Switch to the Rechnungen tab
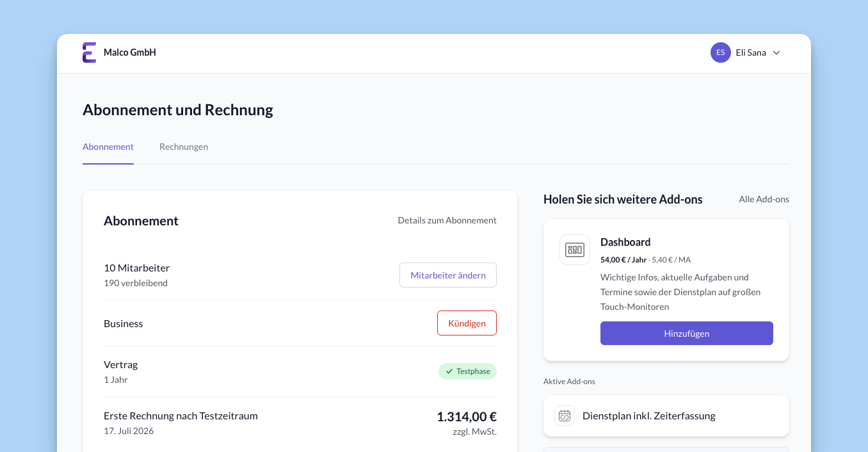Viewport: 868px width, 452px height. pyautogui.click(x=184, y=147)
